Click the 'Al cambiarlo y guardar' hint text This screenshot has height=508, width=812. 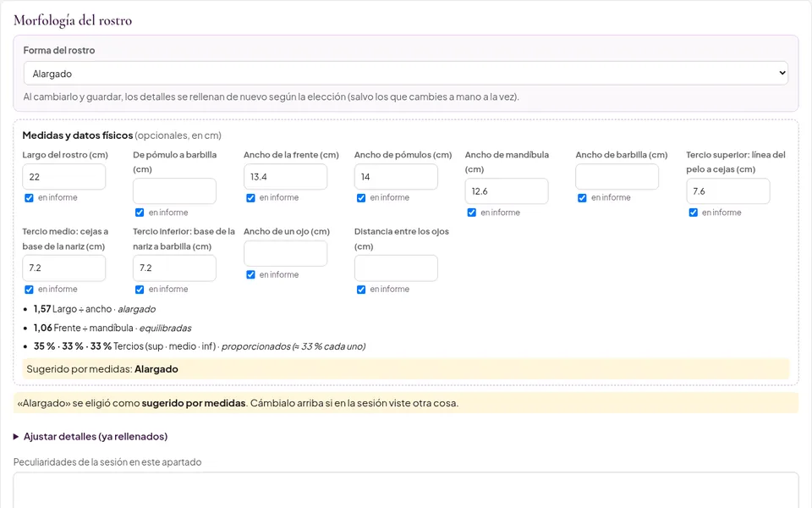(271, 97)
